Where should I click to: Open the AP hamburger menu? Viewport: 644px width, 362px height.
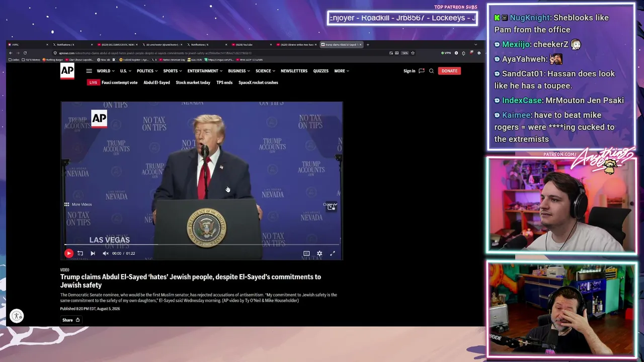coord(89,71)
